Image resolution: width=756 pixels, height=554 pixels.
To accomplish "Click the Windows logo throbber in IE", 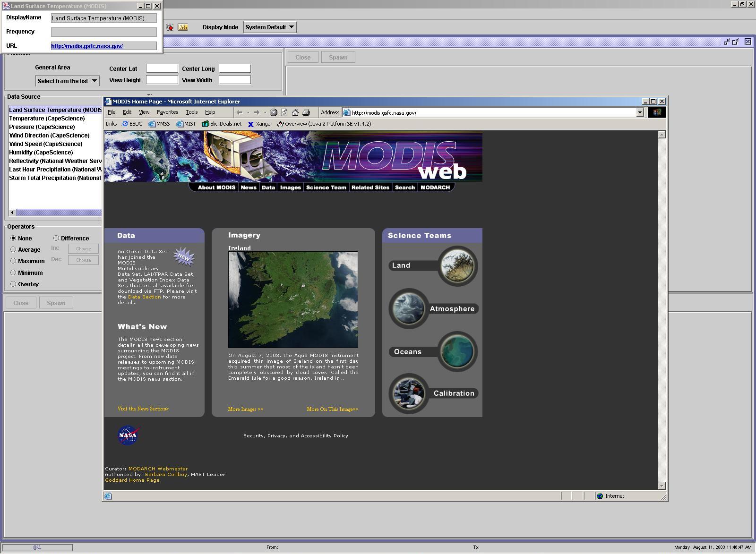I will pos(657,112).
